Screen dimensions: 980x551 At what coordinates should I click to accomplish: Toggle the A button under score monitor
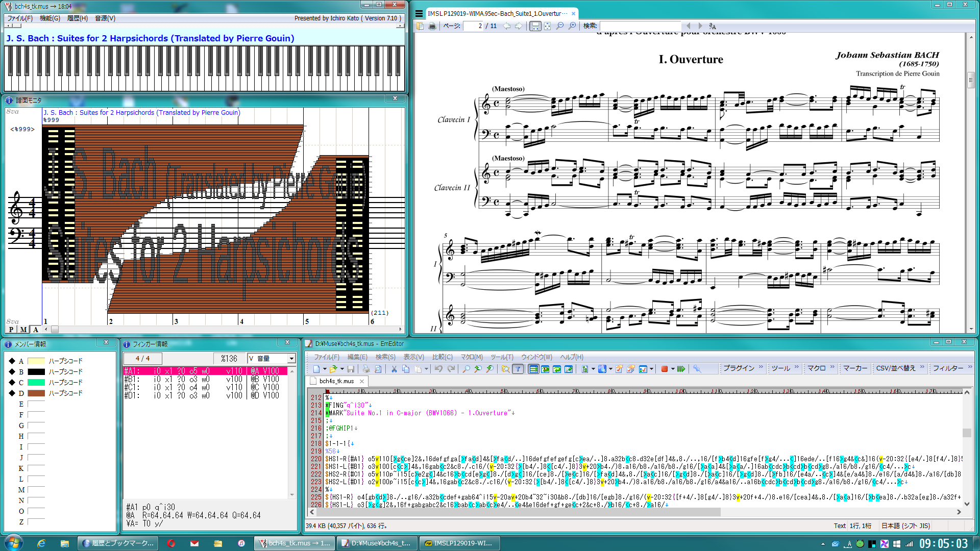36,330
